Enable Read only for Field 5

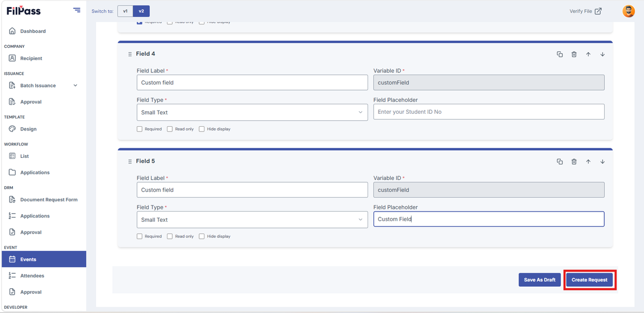(x=170, y=236)
